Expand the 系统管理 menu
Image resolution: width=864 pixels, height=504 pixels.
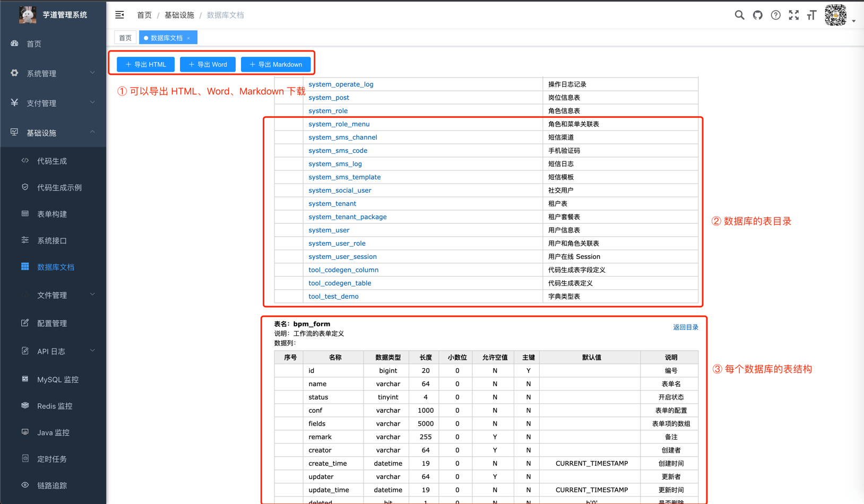(x=53, y=73)
